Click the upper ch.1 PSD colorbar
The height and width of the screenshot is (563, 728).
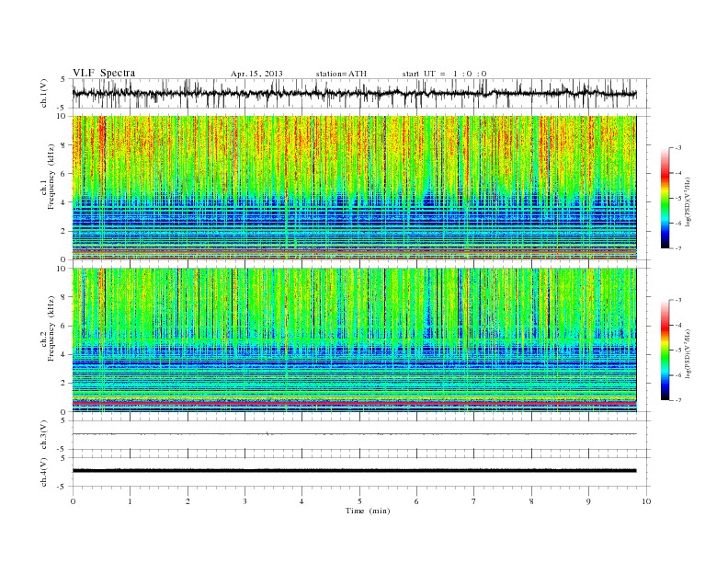[x=665, y=198]
